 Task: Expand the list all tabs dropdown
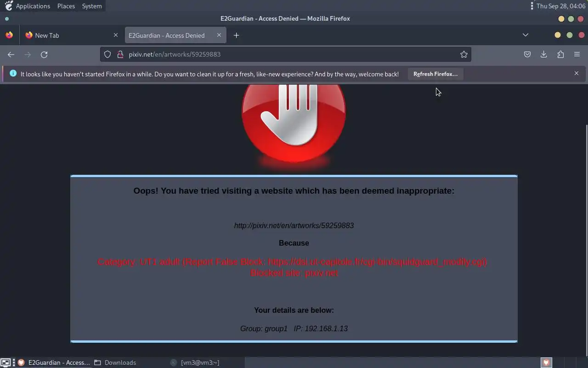(x=526, y=35)
